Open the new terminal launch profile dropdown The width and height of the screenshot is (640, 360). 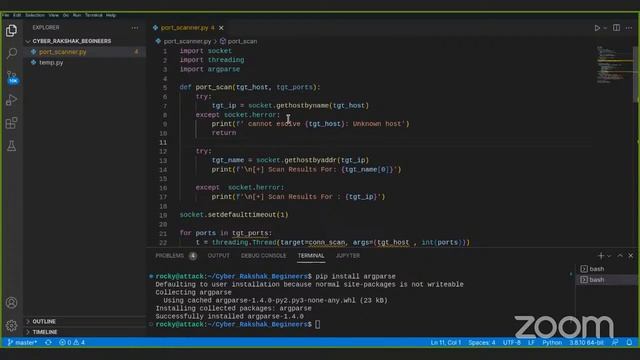(609, 256)
